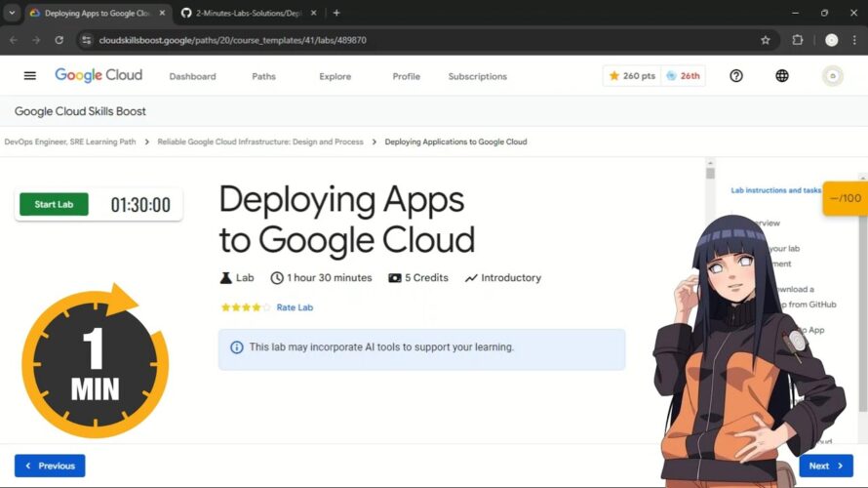Open the Dashboard menu item
Screen dimensions: 868x488
click(x=193, y=76)
